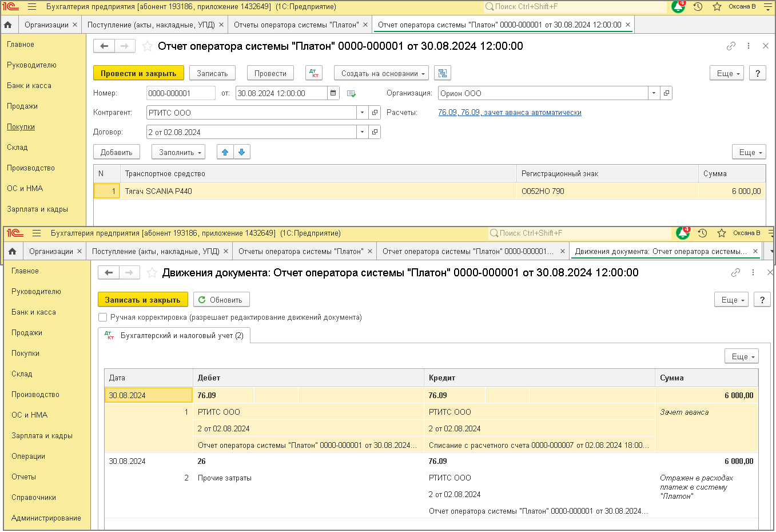
Task: Go back in document movements page
Action: (x=109, y=273)
